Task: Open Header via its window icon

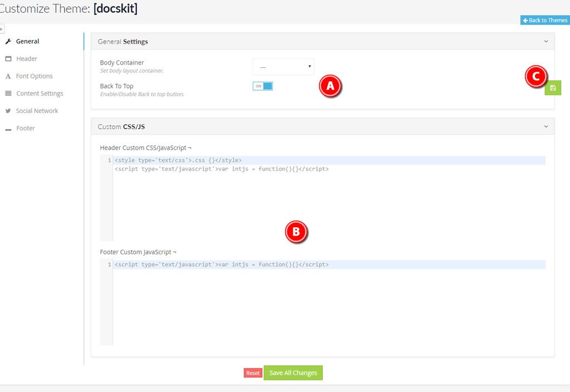Action: 8,59
